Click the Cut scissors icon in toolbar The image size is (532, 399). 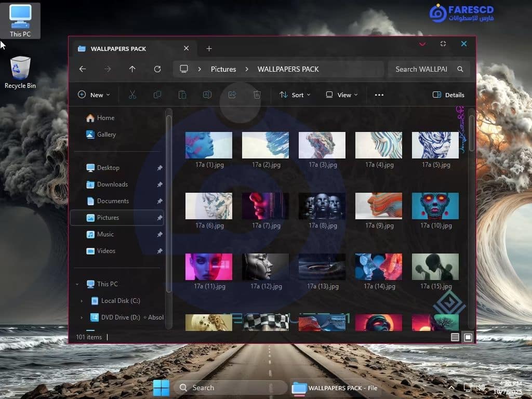[132, 95]
